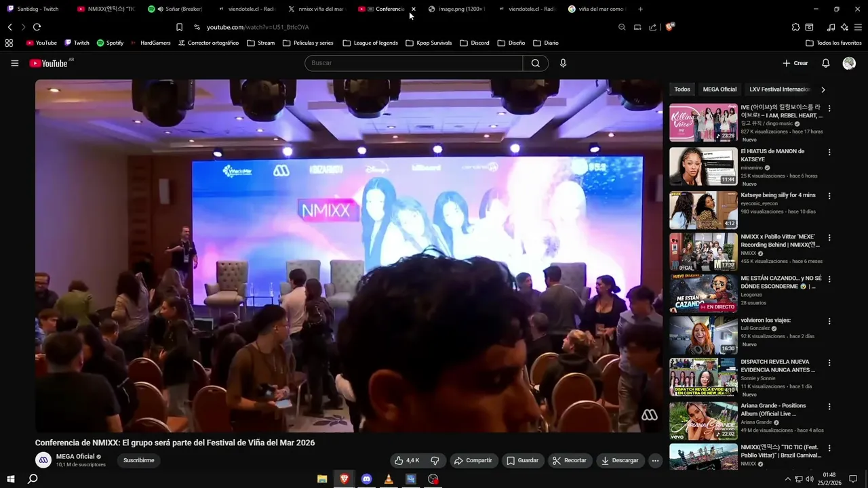Image resolution: width=868 pixels, height=488 pixels.
Task: Open the Kpop Survivals bookmark folder
Action: coord(429,43)
